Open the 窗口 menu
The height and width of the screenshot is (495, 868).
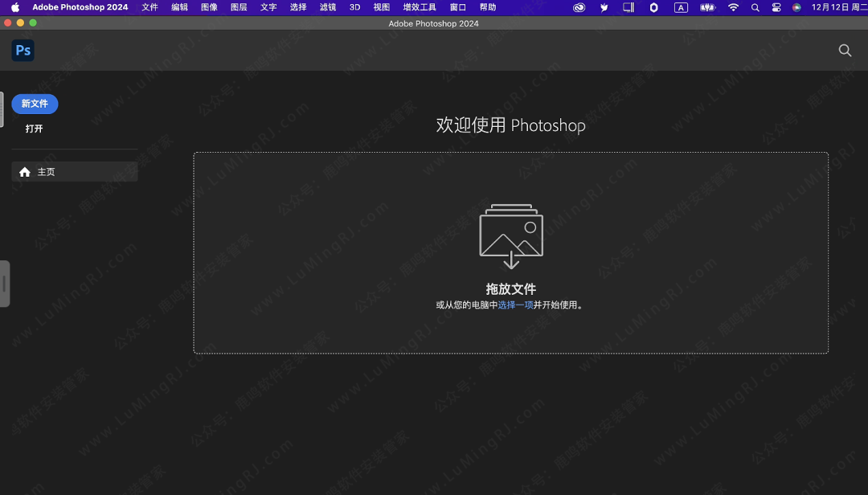(457, 7)
